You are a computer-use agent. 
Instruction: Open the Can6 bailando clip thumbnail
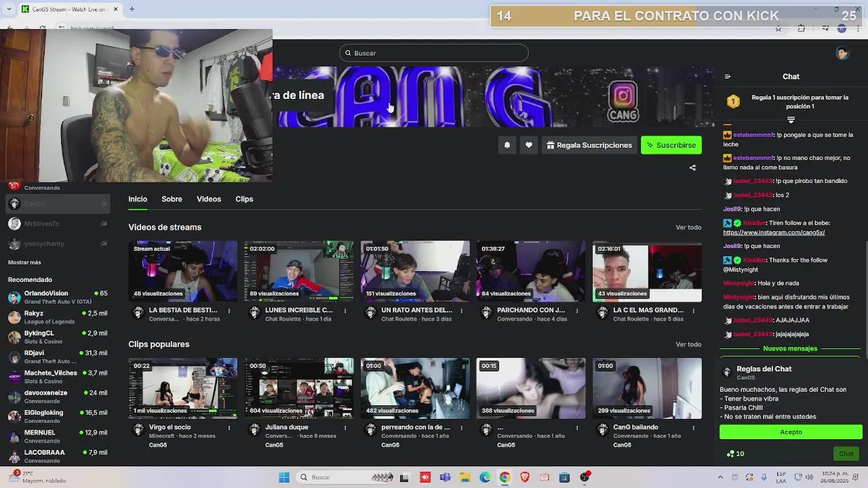click(x=647, y=388)
